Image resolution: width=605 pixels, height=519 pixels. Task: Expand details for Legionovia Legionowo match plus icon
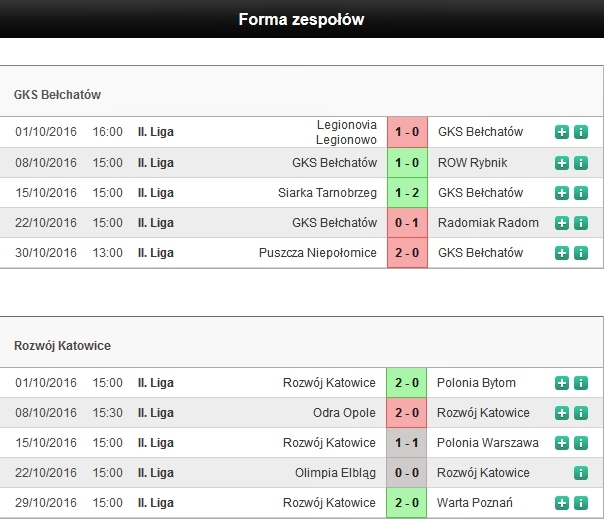[x=562, y=132]
